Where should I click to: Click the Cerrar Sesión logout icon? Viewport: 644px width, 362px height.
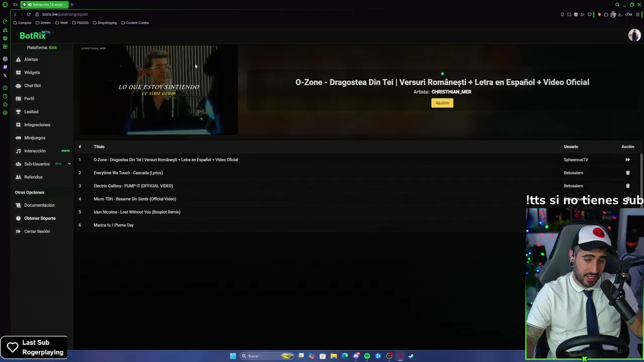coord(19,231)
